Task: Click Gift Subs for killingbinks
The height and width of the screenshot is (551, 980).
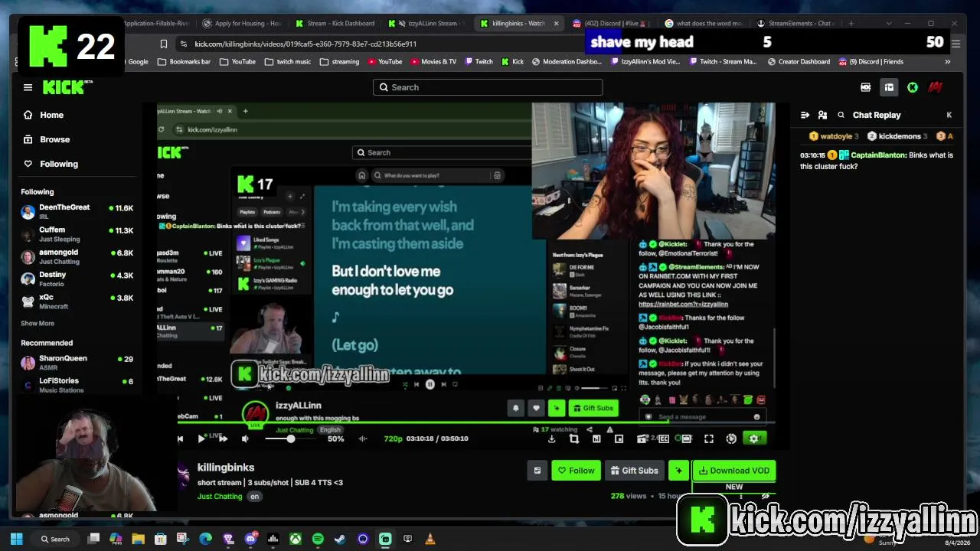Action: click(x=635, y=471)
